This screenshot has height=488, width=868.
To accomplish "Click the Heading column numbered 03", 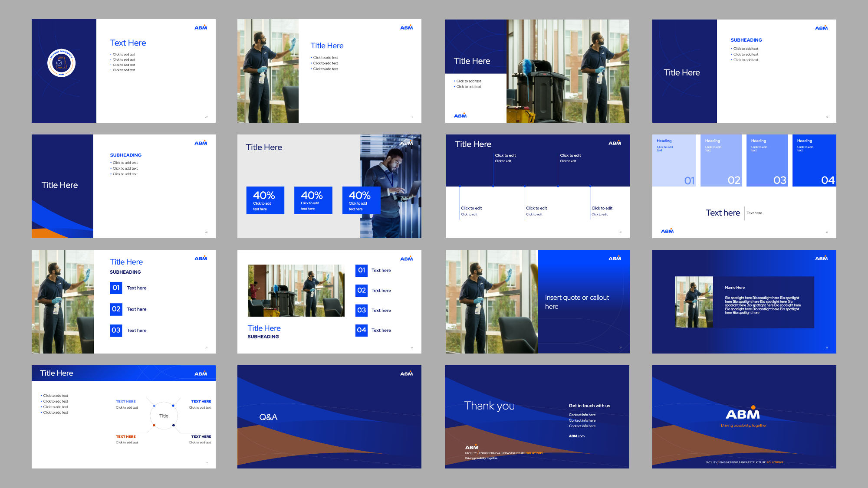I will 767,160.
